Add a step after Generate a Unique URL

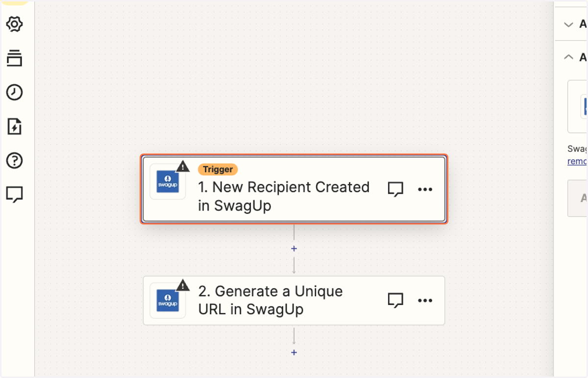pyautogui.click(x=294, y=353)
